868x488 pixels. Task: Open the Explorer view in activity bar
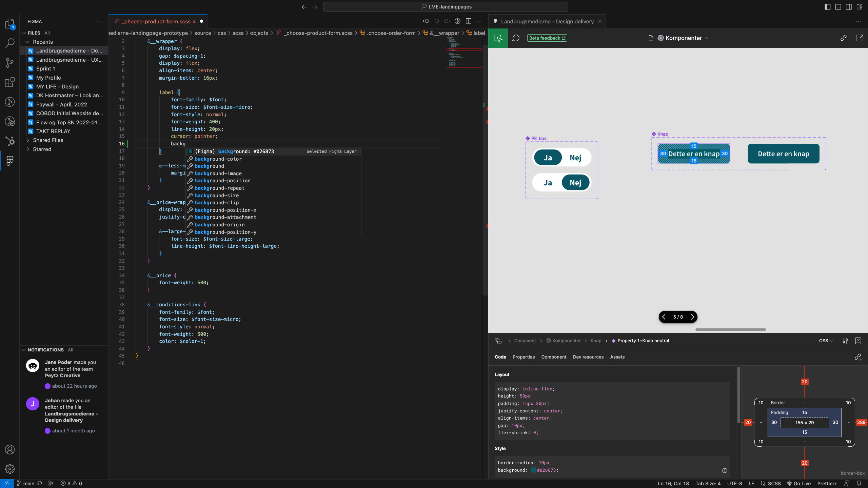point(10,24)
